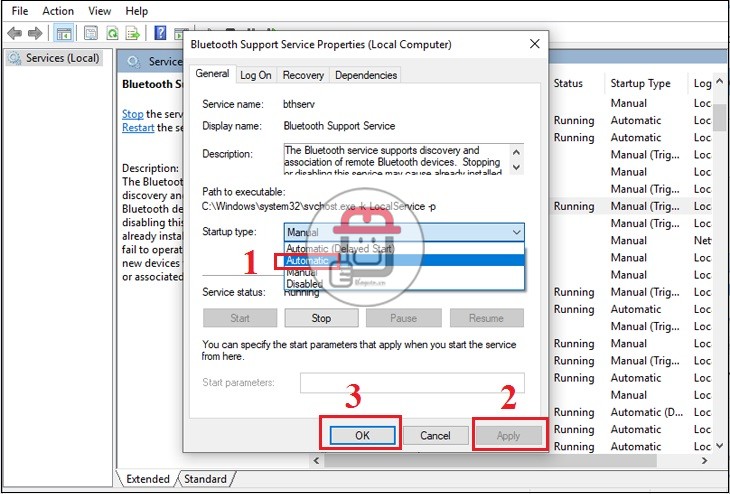The width and height of the screenshot is (730, 494).
Task: Click the Export List toolbar icon
Action: (x=133, y=34)
